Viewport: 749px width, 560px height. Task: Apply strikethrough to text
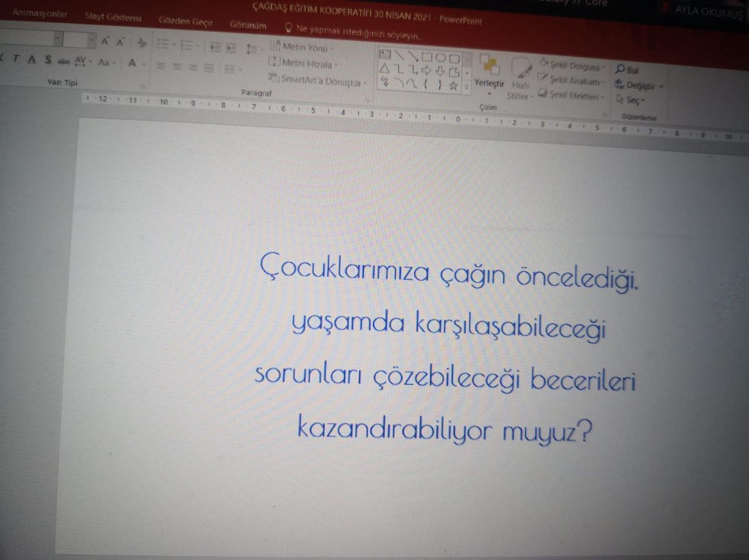64,61
